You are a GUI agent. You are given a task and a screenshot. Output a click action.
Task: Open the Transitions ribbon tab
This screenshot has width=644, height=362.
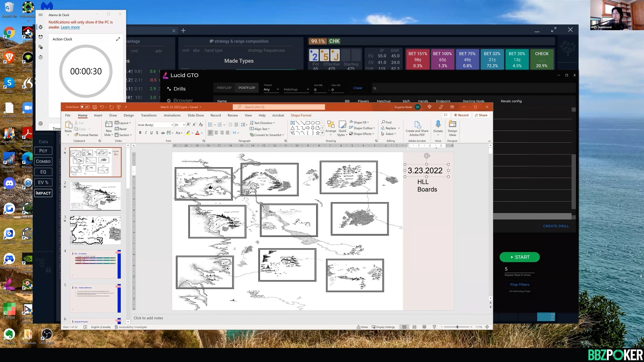pyautogui.click(x=149, y=115)
